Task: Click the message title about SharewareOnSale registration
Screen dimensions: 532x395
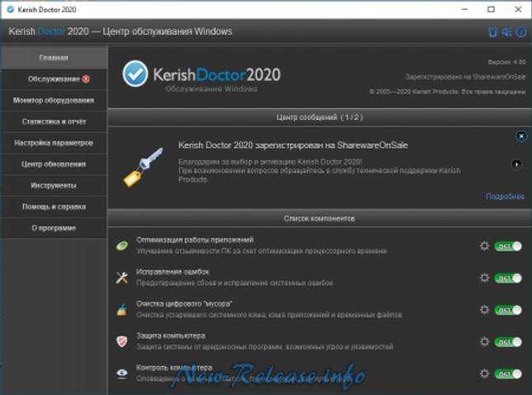Action: coord(293,145)
